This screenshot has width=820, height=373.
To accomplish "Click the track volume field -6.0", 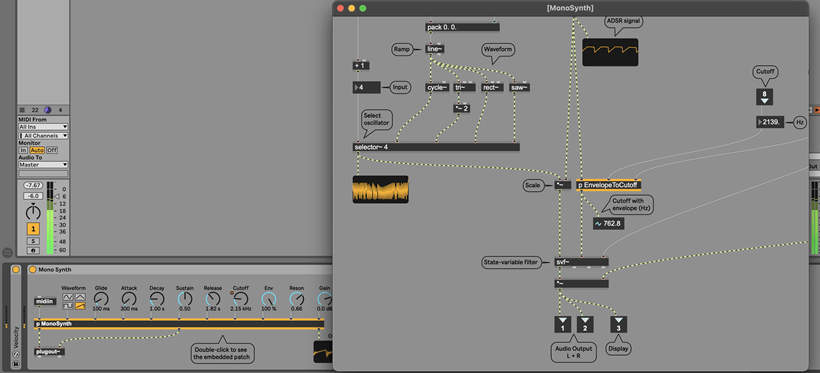I will tap(33, 196).
